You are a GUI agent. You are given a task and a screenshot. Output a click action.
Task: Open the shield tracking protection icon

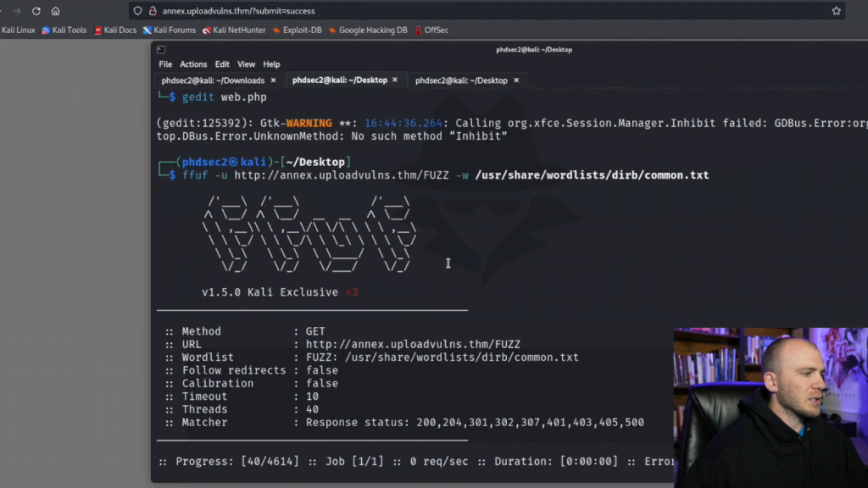(138, 11)
